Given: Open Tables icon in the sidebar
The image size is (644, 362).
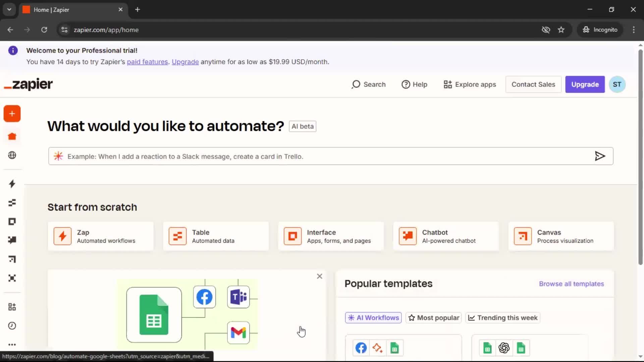Looking at the screenshot, I should 12,203.
